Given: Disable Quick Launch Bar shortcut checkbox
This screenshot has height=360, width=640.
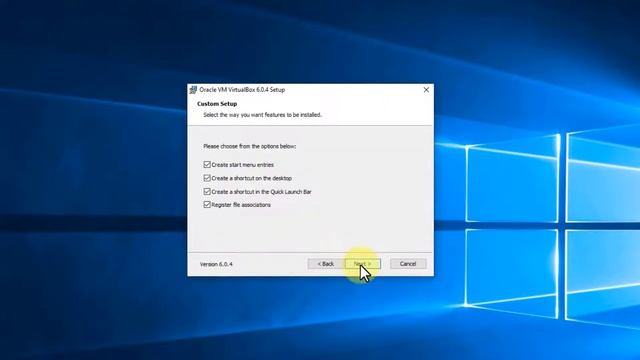Looking at the screenshot, I should [207, 191].
